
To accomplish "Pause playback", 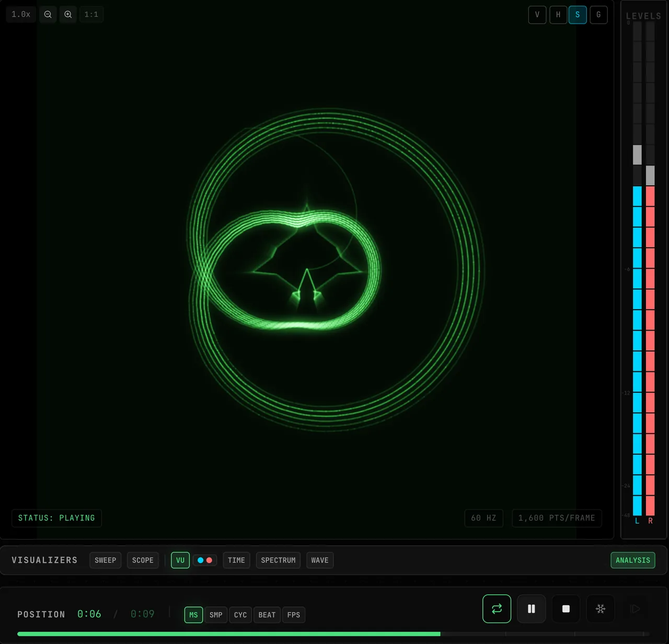I will [x=532, y=608].
